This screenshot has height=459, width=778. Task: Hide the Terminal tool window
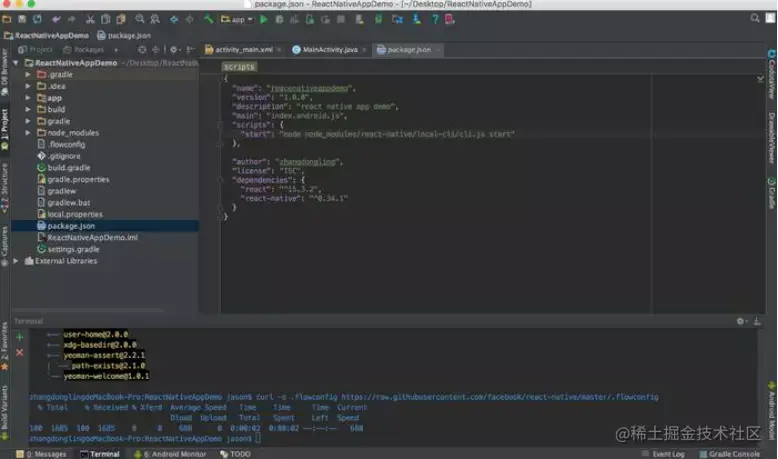(757, 321)
